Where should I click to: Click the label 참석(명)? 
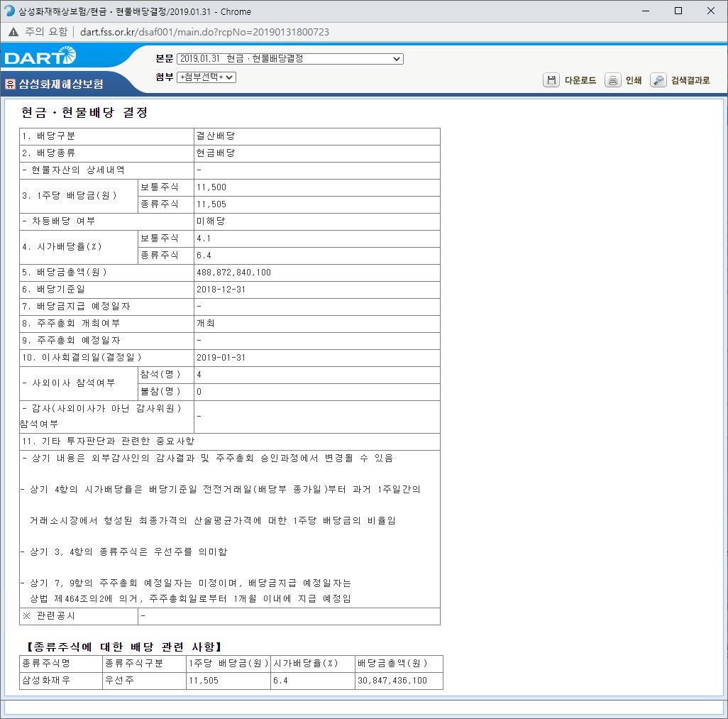pos(160,374)
